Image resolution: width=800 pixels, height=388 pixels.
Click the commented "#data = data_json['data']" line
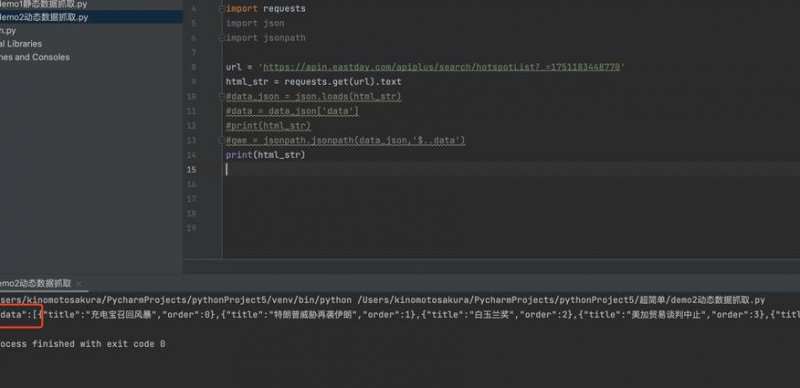[x=292, y=111]
